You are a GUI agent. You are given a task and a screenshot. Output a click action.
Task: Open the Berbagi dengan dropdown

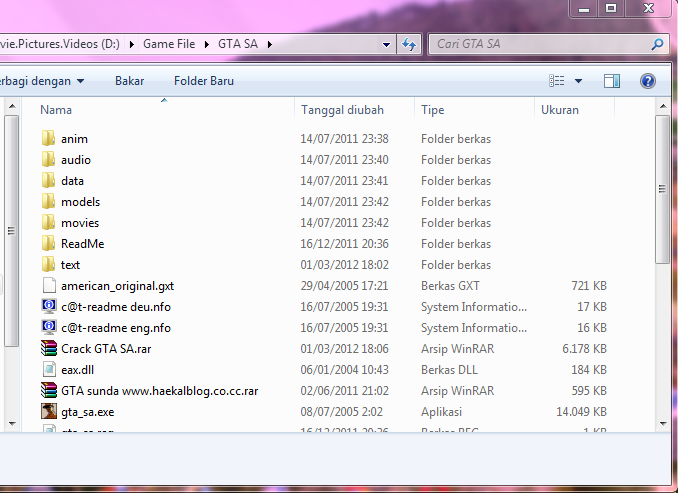[x=42, y=81]
